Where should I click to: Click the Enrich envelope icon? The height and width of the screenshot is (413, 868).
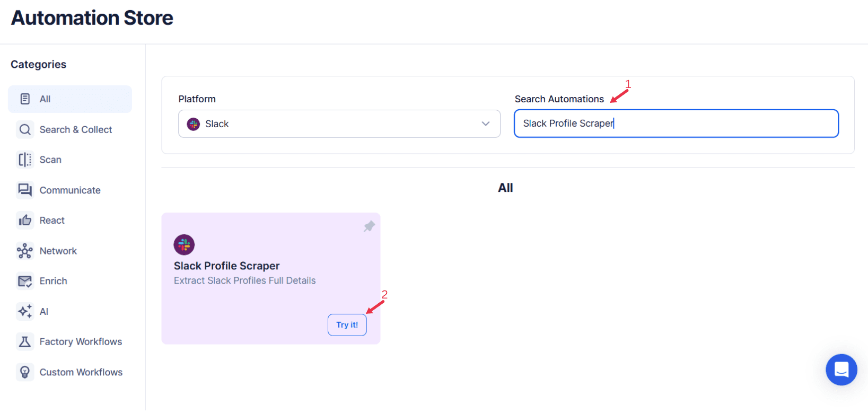25,281
